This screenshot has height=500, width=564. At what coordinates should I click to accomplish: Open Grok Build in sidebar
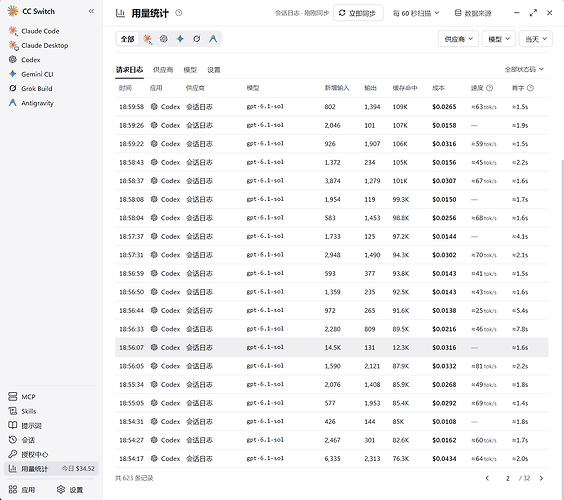pos(31,88)
